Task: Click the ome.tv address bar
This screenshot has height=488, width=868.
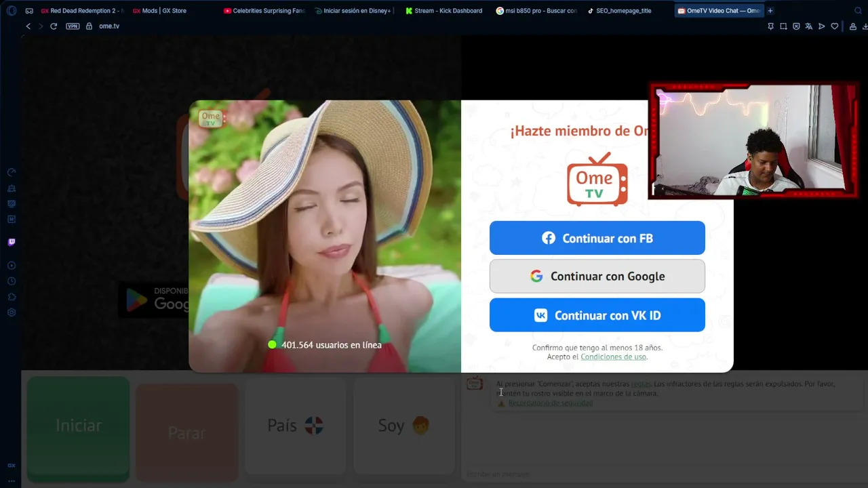Action: click(109, 26)
